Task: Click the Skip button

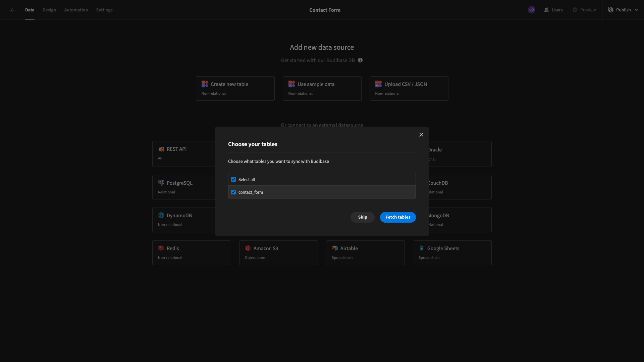Action: click(x=363, y=217)
